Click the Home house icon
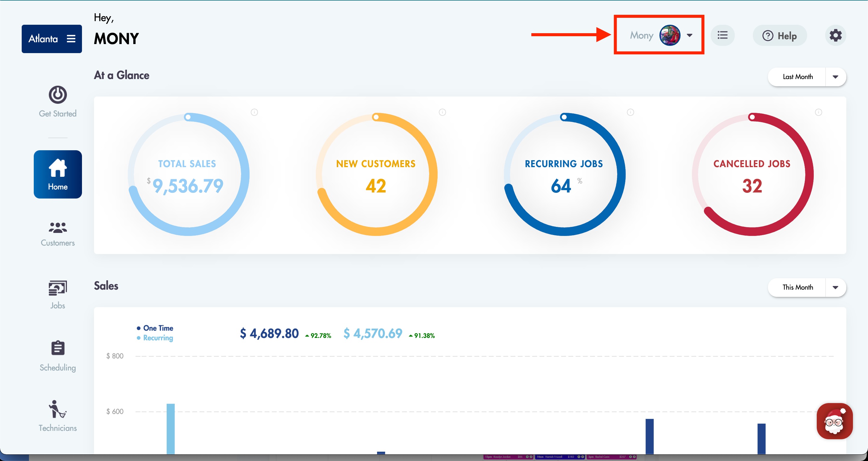This screenshot has height=461, width=868. coord(58,168)
